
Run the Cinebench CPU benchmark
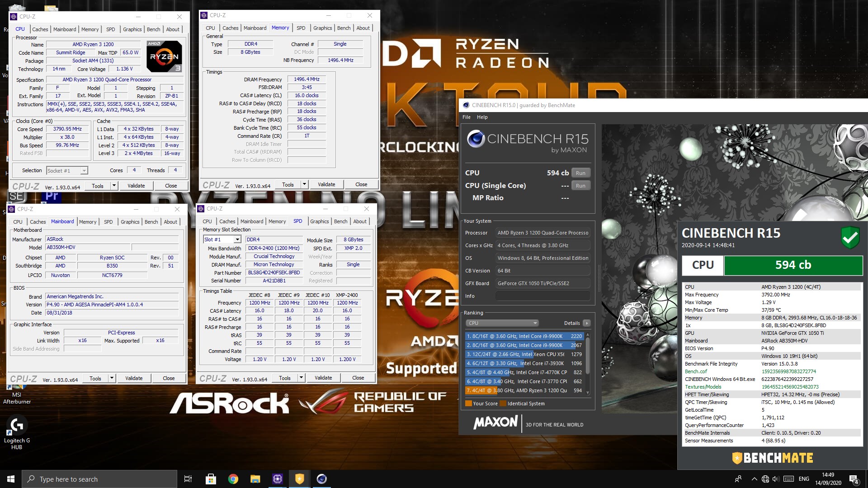(x=580, y=173)
